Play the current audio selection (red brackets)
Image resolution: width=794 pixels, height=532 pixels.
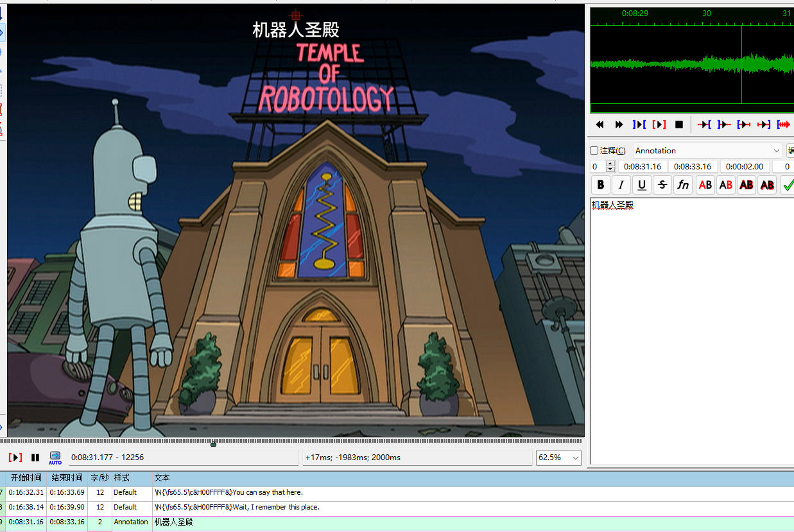click(x=659, y=124)
